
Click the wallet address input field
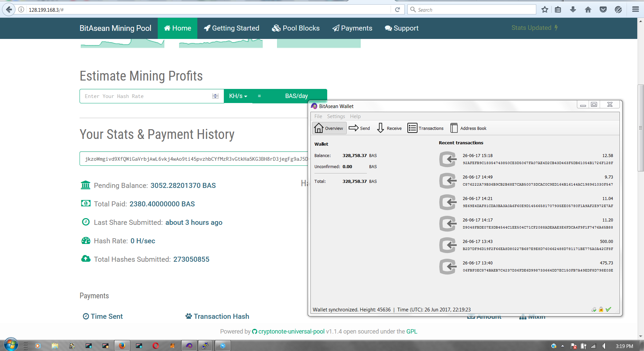click(194, 159)
